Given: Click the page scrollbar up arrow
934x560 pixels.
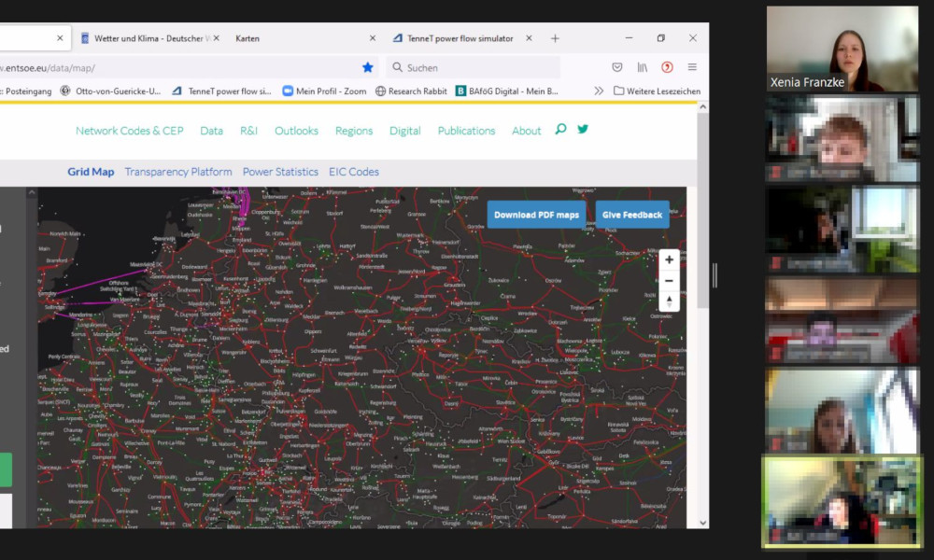Looking at the screenshot, I should 703,107.
